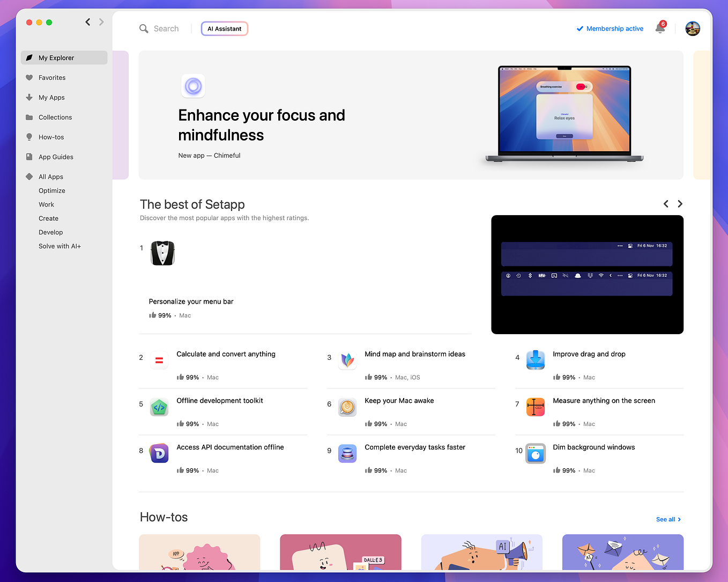The image size is (728, 582).
Task: Open 'Improve drag and drop' entry
Action: (x=589, y=355)
